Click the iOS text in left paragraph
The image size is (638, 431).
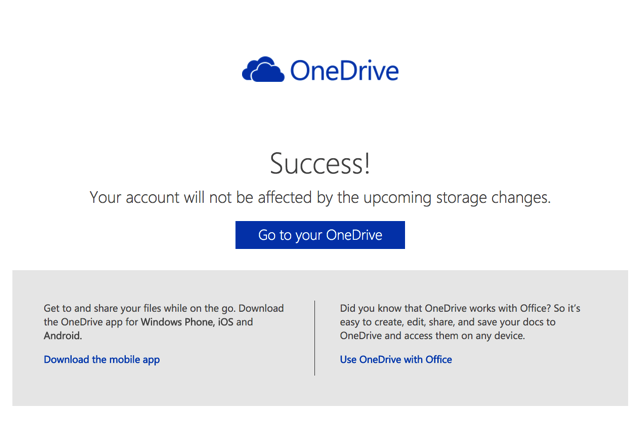click(226, 322)
